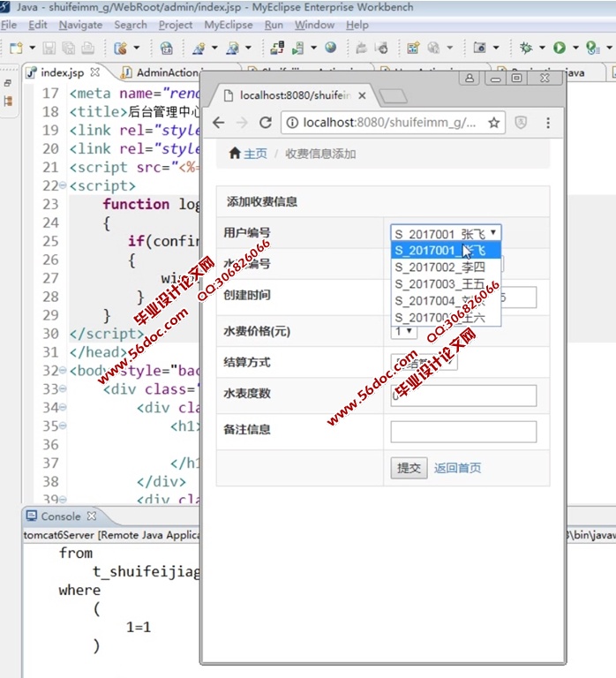Close the index.jsp editor tab
This screenshot has width=616, height=678.
(95, 72)
